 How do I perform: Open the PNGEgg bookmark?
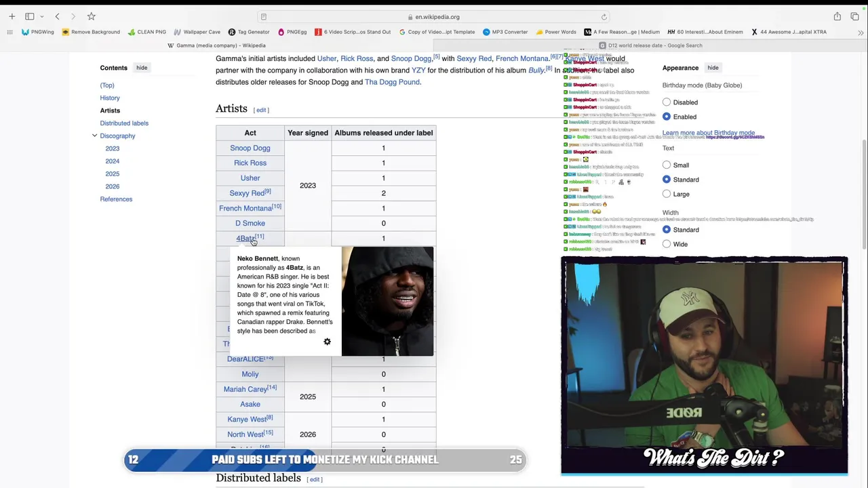292,32
